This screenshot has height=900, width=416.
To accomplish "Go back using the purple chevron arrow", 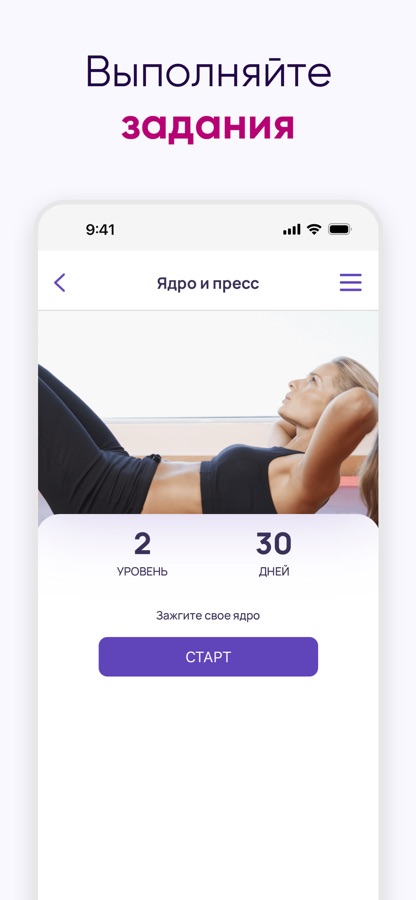I will [x=60, y=282].
